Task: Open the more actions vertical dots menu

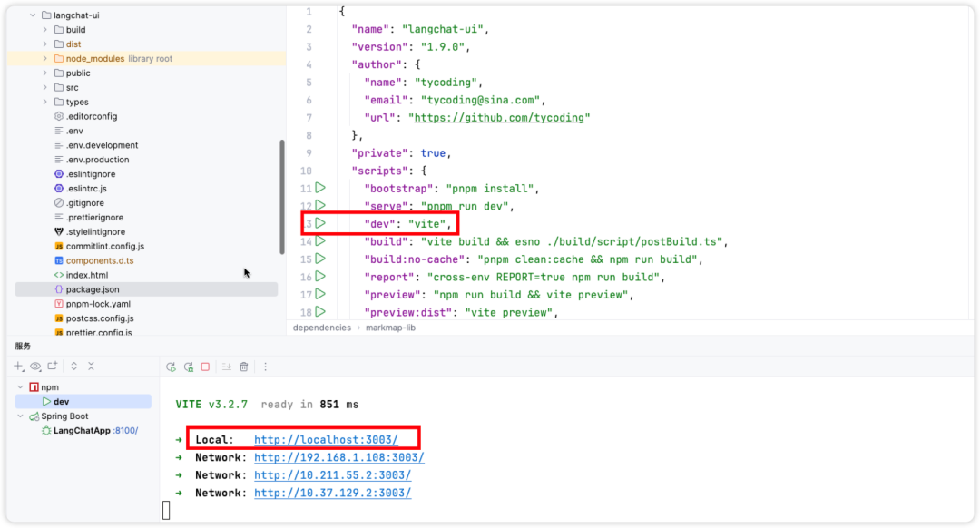Action: click(265, 367)
